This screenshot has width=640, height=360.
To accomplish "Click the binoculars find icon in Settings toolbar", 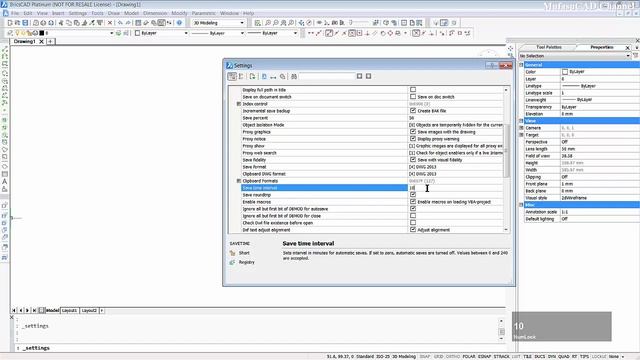I will (x=294, y=76).
